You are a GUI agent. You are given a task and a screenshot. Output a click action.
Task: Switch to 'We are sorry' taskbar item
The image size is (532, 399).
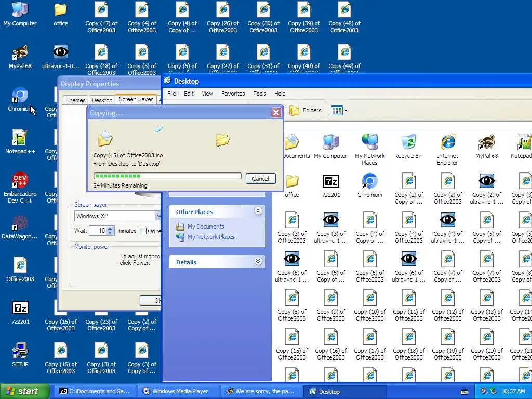261,391
